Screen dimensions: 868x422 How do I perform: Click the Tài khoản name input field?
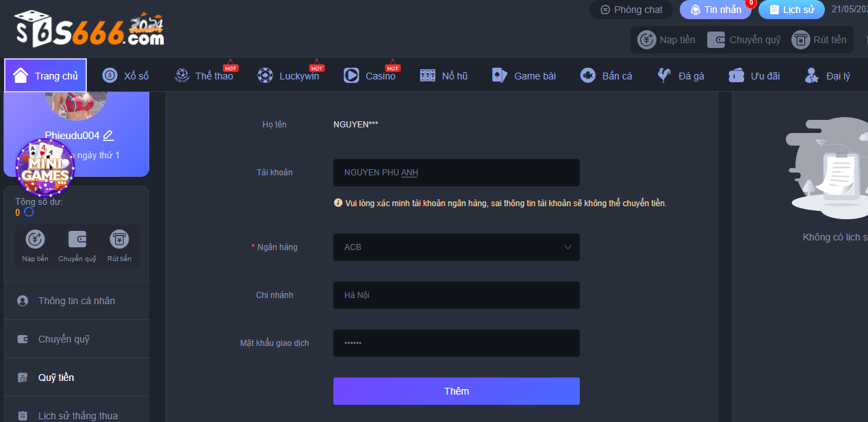pos(456,173)
